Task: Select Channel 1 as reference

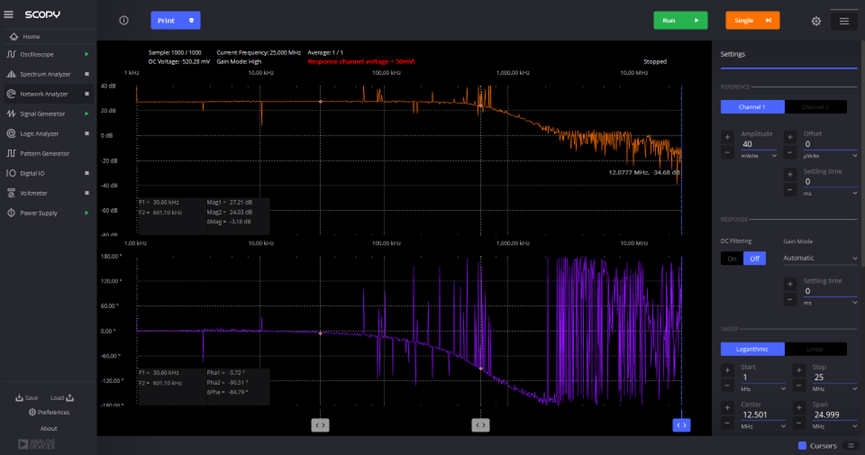Action: [x=752, y=107]
